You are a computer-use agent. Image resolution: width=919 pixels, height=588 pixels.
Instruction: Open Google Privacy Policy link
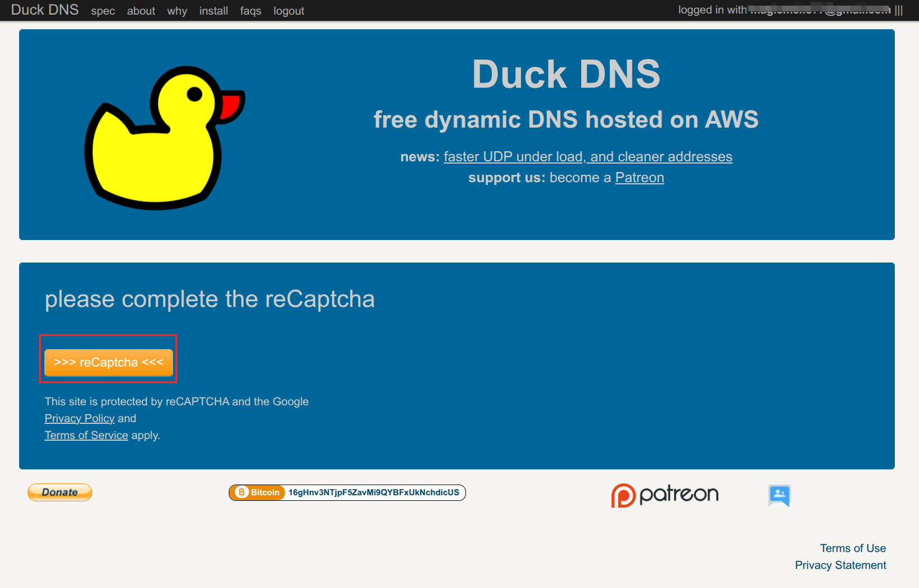[80, 418]
